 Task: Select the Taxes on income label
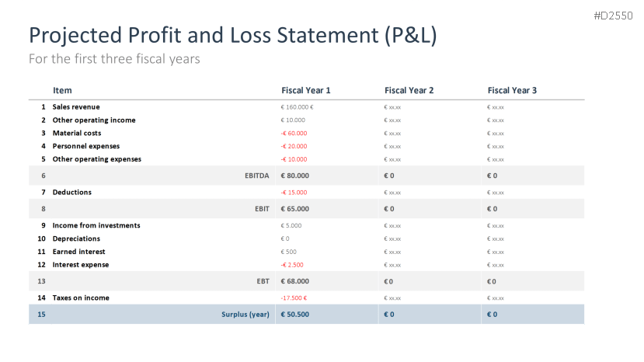point(81,298)
